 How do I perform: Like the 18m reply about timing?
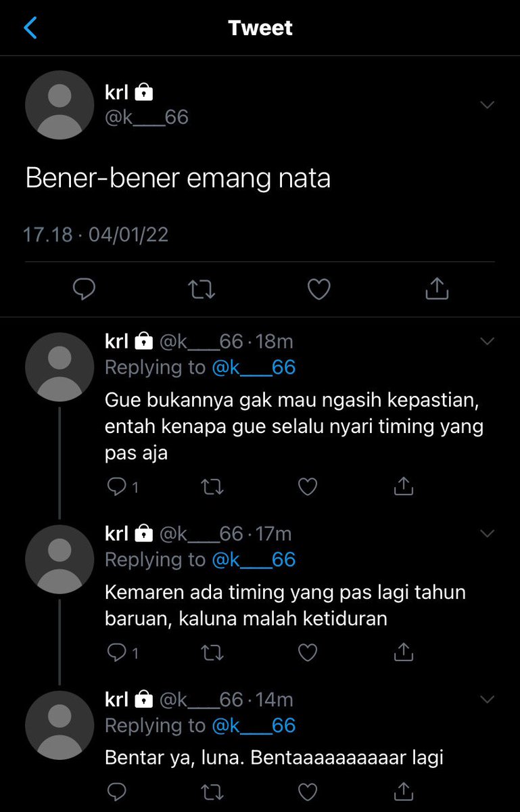coord(308,486)
